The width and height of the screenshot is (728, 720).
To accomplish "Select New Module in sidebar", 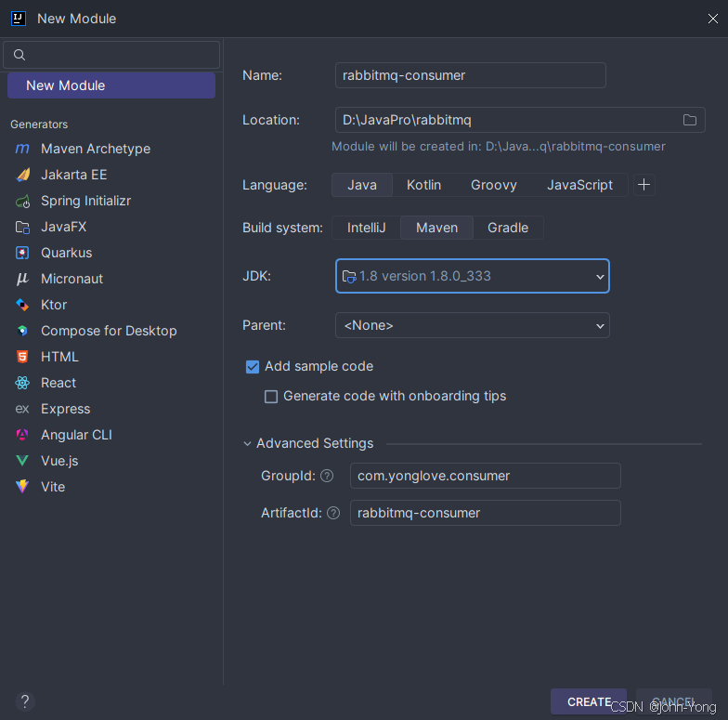I will click(x=111, y=85).
